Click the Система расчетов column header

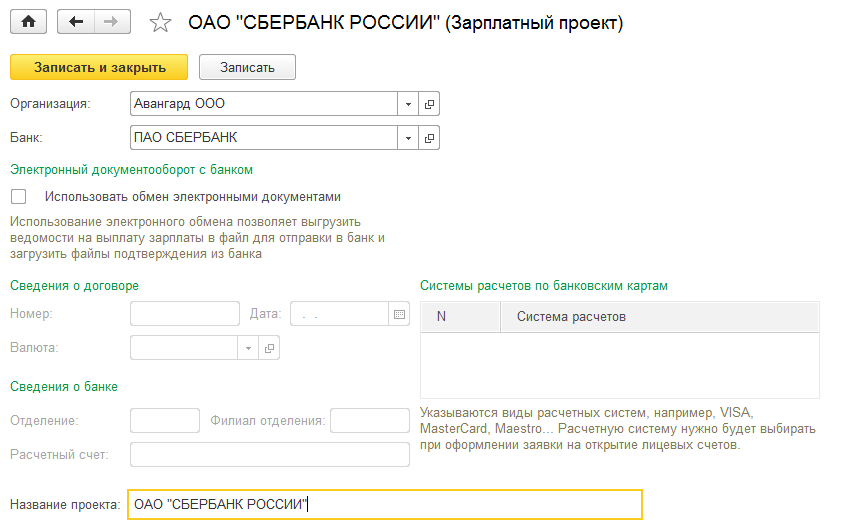660,317
